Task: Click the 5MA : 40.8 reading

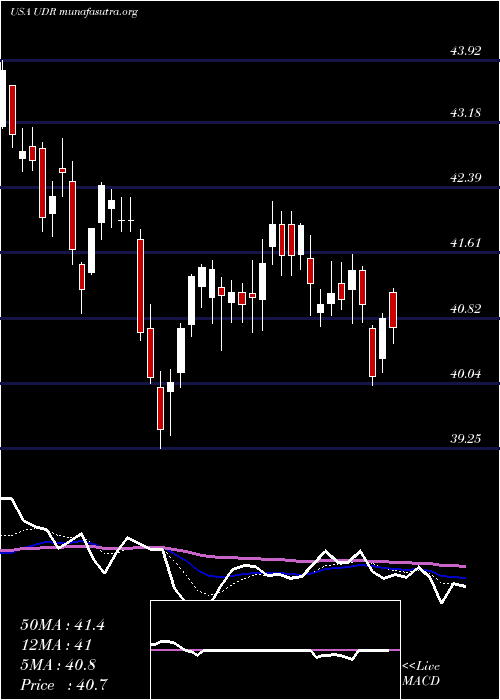Action: pyautogui.click(x=58, y=665)
